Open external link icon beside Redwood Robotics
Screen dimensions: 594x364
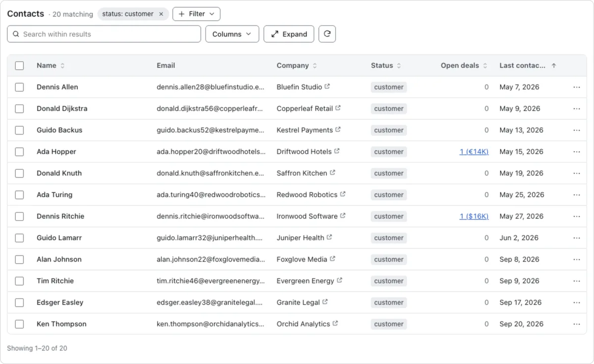tap(343, 194)
